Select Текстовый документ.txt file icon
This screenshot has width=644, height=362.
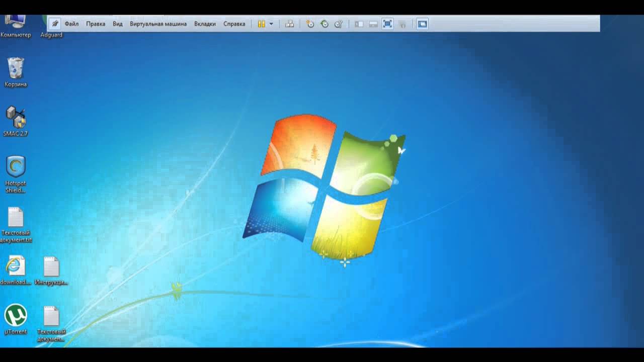[16, 224]
